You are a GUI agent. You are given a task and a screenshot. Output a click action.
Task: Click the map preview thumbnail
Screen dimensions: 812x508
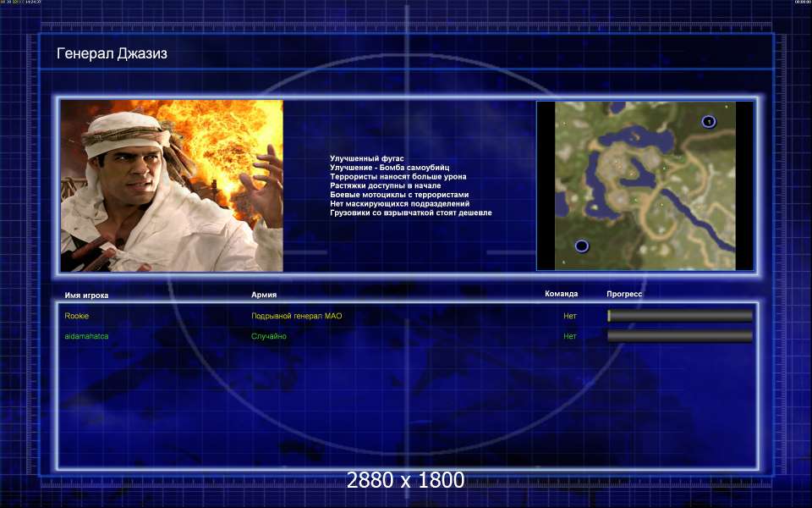click(x=645, y=185)
